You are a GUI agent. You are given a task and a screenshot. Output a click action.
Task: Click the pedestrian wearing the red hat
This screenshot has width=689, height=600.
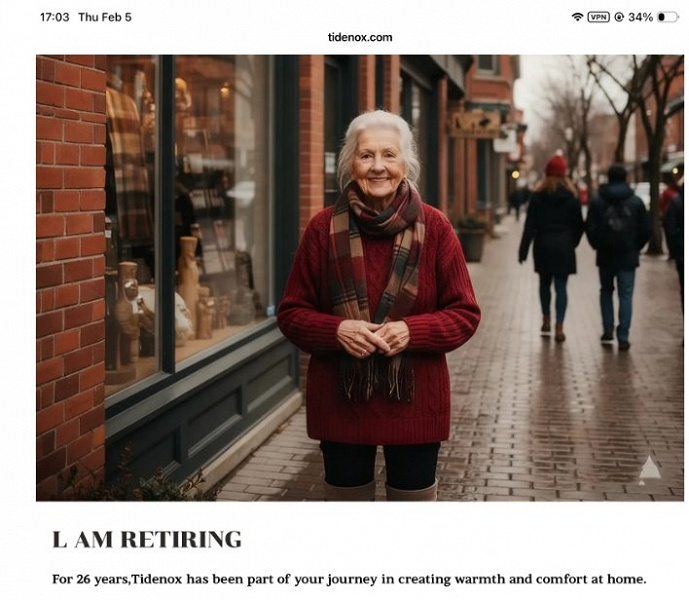[x=554, y=240]
